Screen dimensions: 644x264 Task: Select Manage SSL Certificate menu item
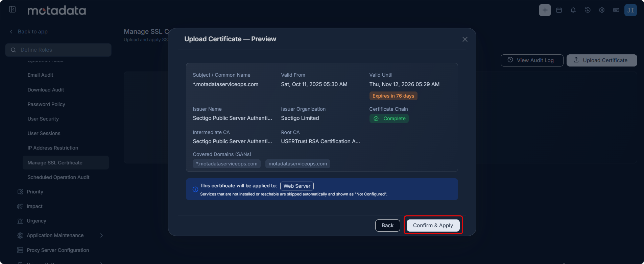(x=66, y=162)
